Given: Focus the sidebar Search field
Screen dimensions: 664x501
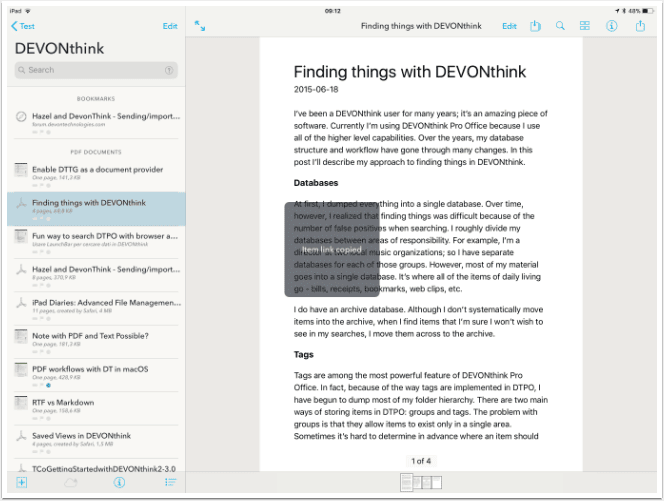Looking at the screenshot, I should coord(96,70).
